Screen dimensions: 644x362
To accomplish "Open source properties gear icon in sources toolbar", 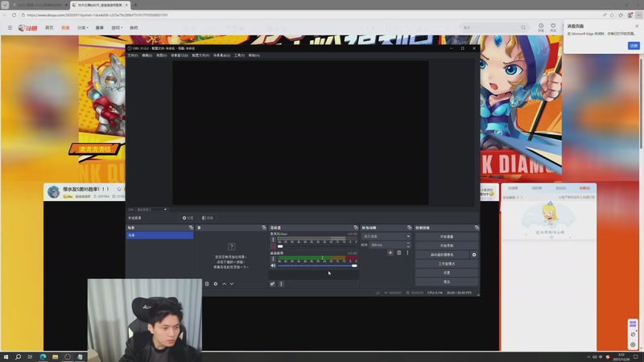I will pos(216,284).
